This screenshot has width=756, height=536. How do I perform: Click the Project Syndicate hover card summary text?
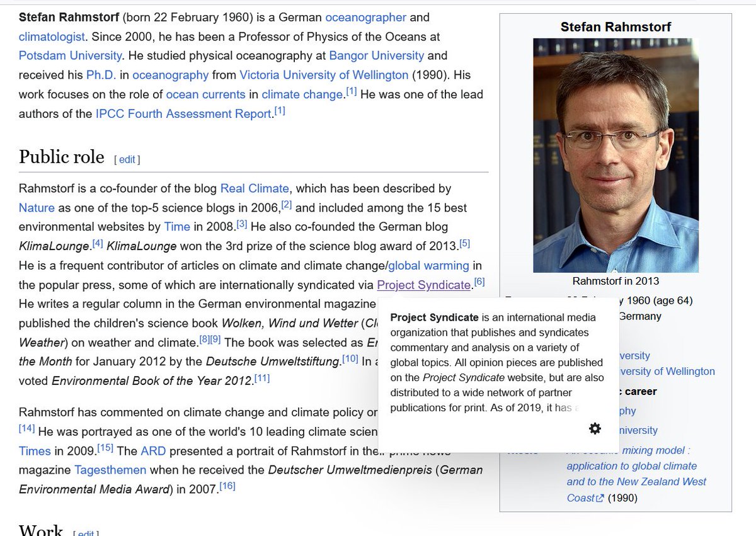click(x=497, y=362)
